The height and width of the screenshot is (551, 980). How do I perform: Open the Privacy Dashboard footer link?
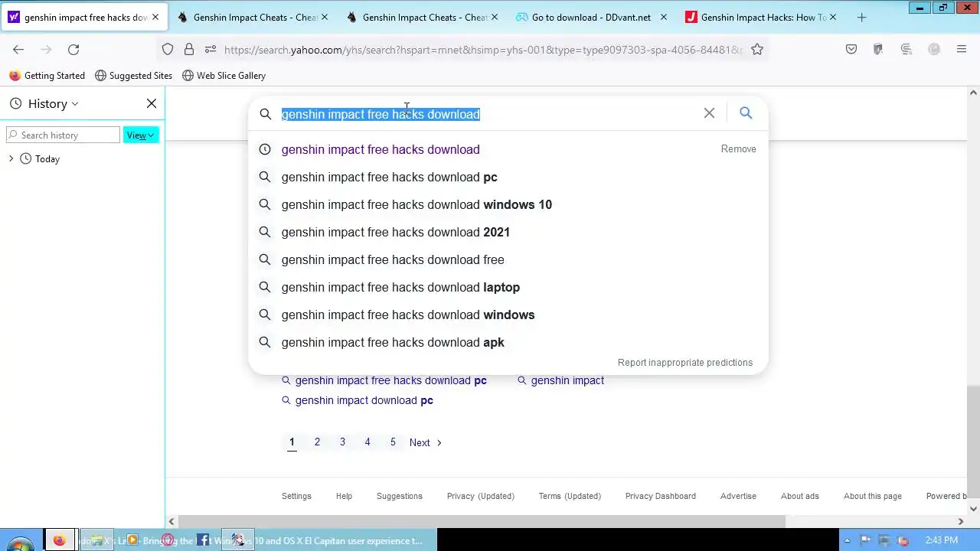pos(661,496)
